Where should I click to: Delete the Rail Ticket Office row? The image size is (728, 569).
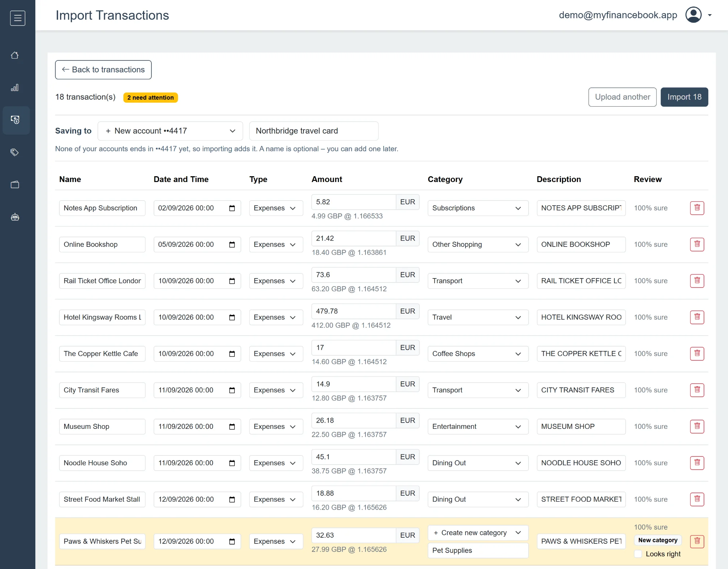pos(697,281)
